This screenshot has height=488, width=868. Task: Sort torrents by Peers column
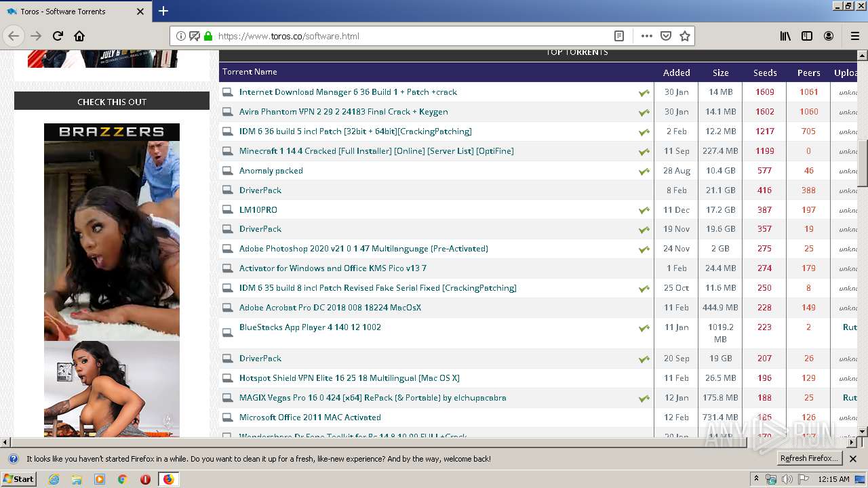808,73
